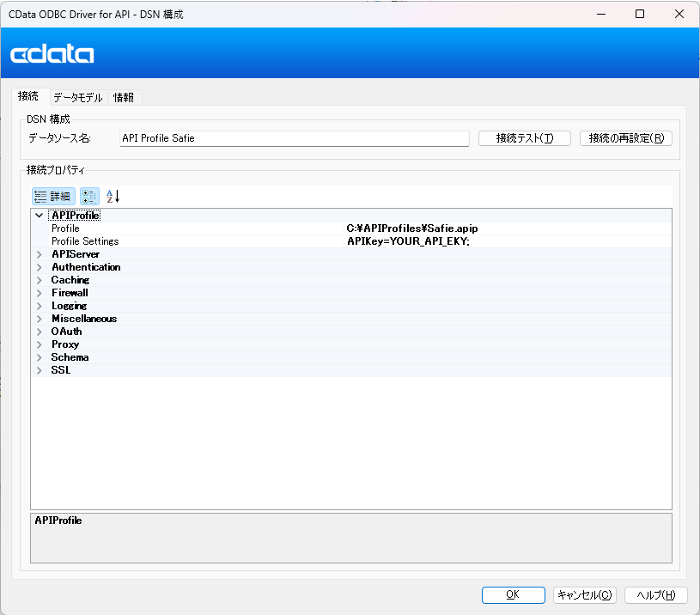Expand the APIServer properties
The image size is (700, 615).
[39, 253]
